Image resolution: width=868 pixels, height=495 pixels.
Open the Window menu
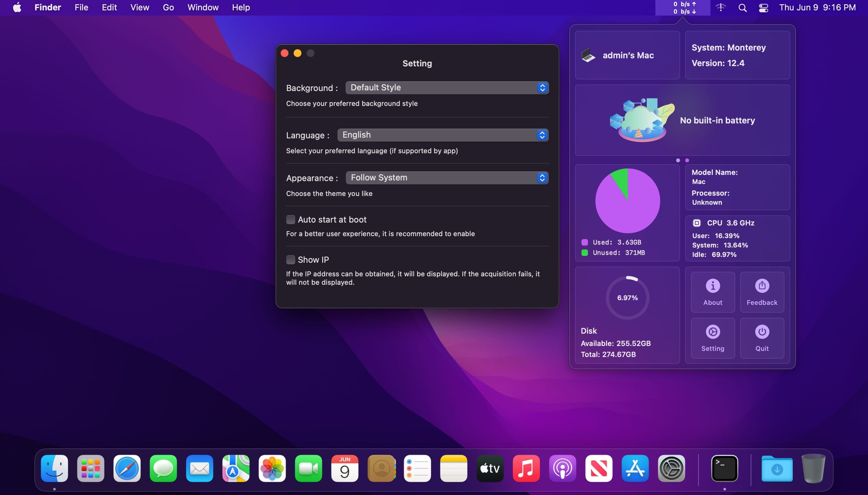point(203,7)
